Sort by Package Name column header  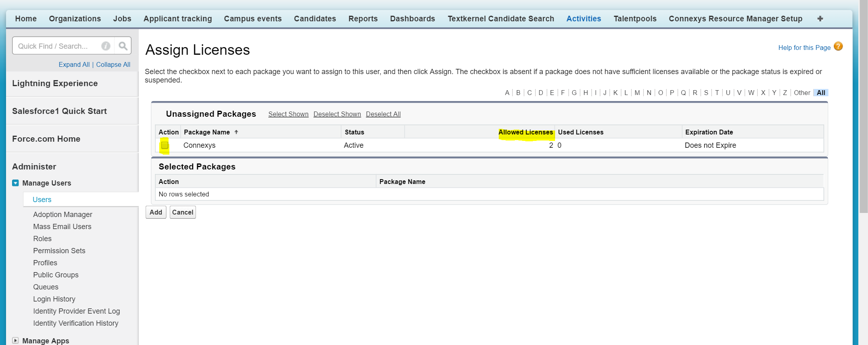pyautogui.click(x=207, y=132)
